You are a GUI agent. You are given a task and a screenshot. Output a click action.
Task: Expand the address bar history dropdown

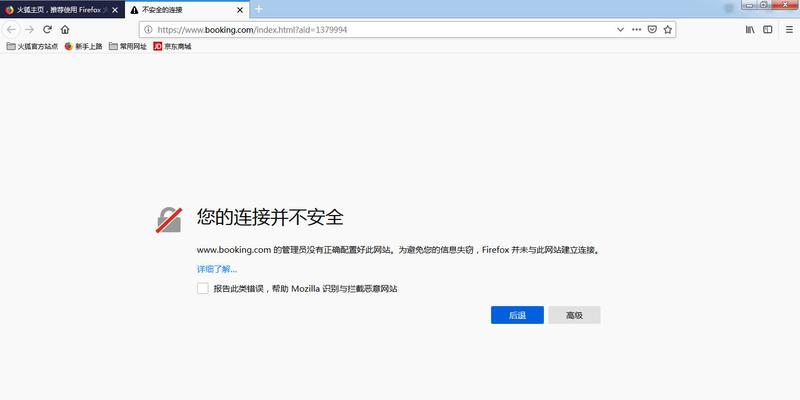point(620,30)
